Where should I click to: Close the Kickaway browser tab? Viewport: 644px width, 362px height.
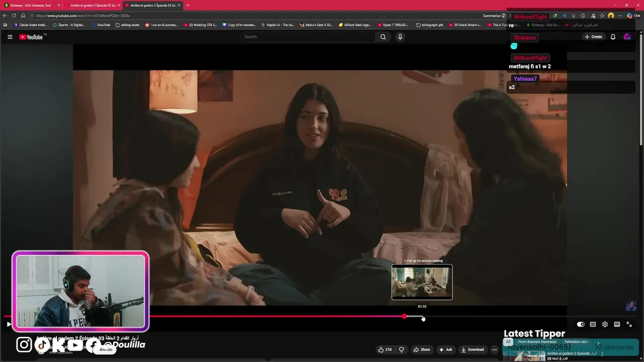pyautogui.click(x=59, y=5)
